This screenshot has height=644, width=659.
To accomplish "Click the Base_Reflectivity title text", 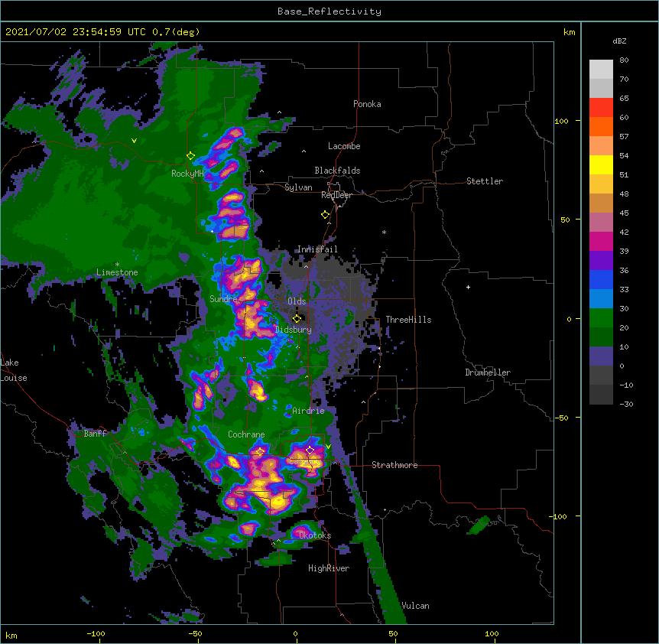I will pos(329,11).
